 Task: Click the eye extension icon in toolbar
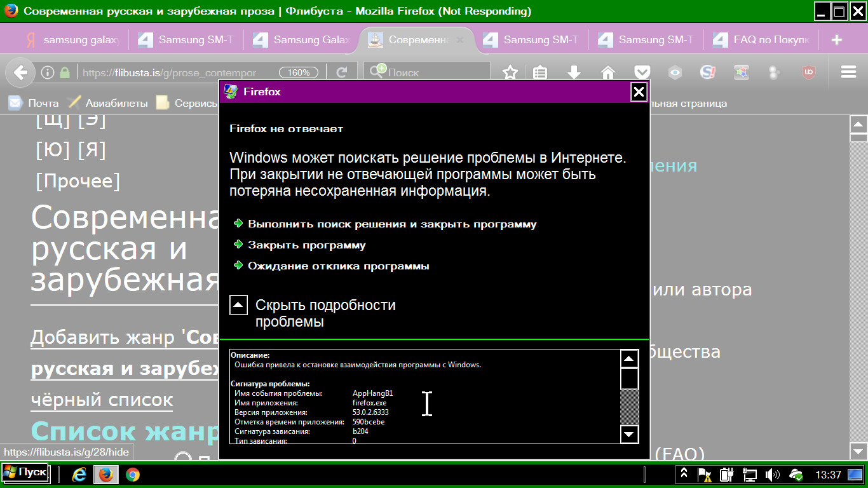675,72
